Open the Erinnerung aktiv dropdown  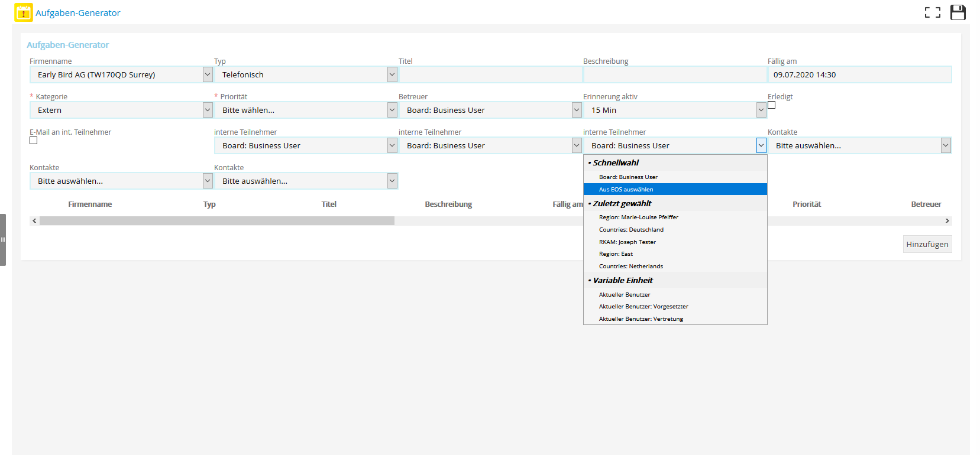coord(761,110)
